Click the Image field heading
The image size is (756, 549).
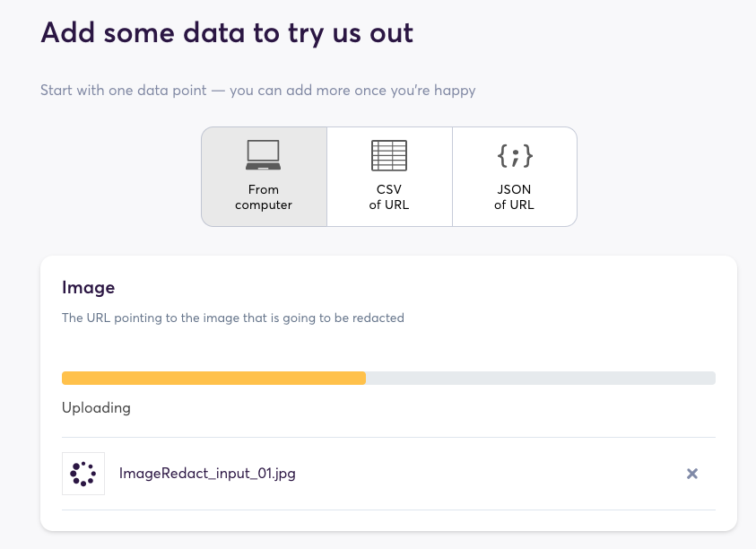pyautogui.click(x=88, y=288)
